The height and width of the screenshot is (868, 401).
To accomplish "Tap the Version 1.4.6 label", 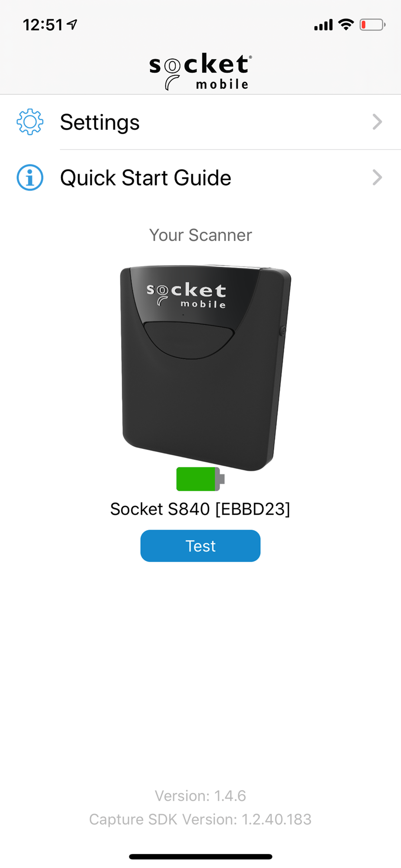I will [200, 796].
